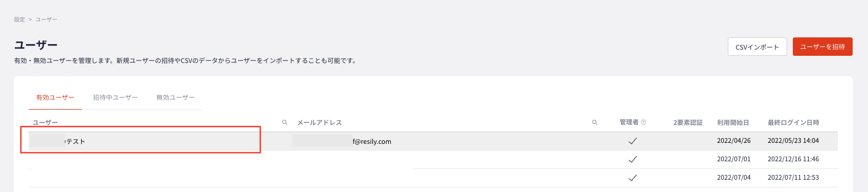Screen dimensions: 868x192
Task: Toggle admin checkmark for the テスト user row
Action: pos(633,141)
